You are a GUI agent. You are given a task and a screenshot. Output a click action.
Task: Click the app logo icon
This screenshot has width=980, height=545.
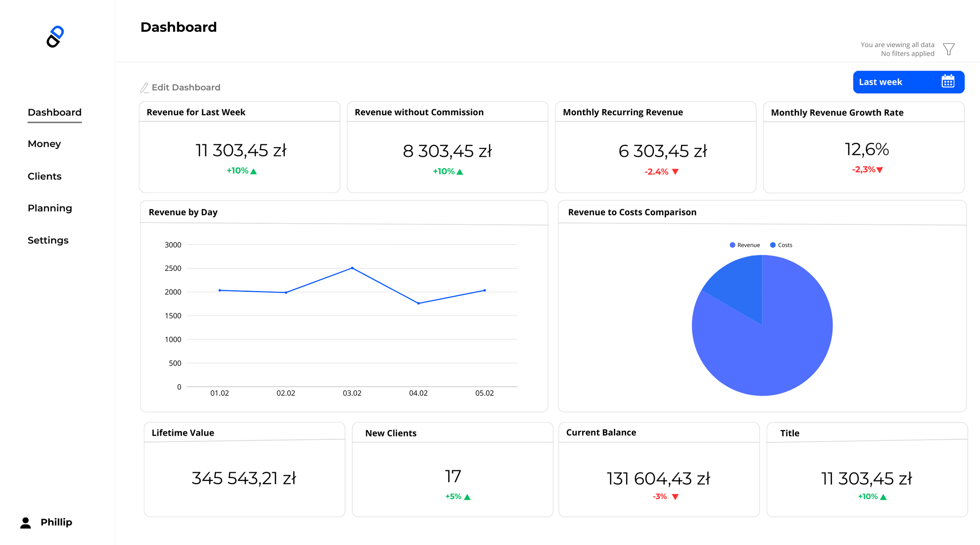[55, 37]
